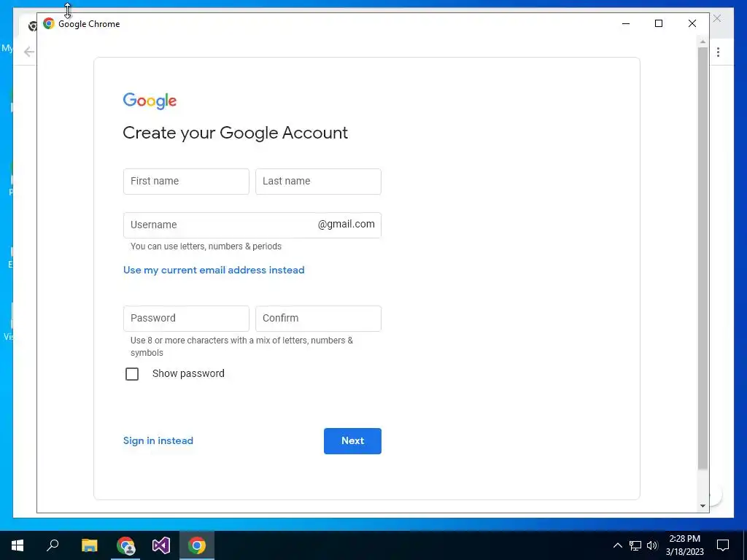Close the background Chrome window
This screenshot has height=560, width=747.
pos(718,18)
